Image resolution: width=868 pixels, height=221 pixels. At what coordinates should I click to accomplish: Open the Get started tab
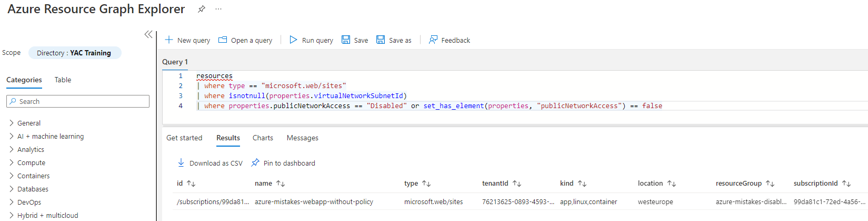184,138
